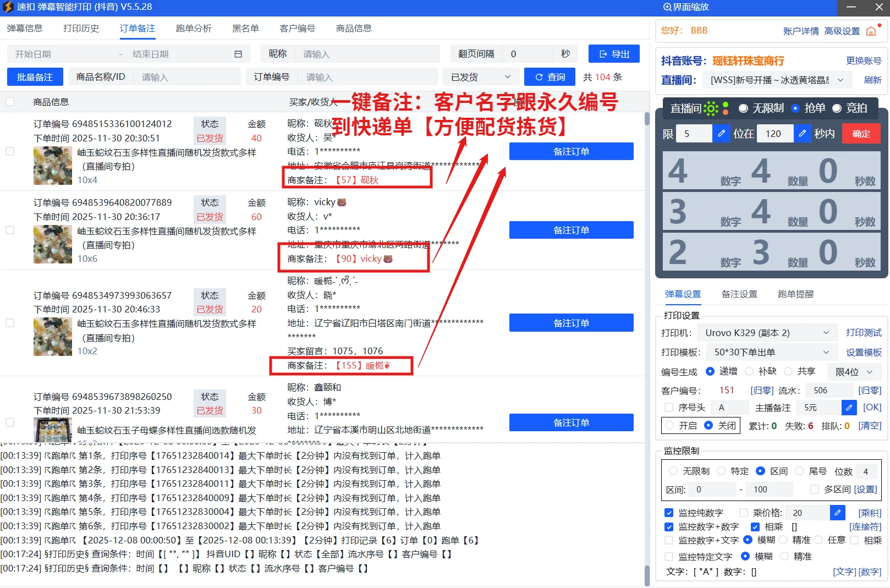890x588 pixels.
Task: Switch to the 跑单分析 tab
Action: [x=194, y=28]
